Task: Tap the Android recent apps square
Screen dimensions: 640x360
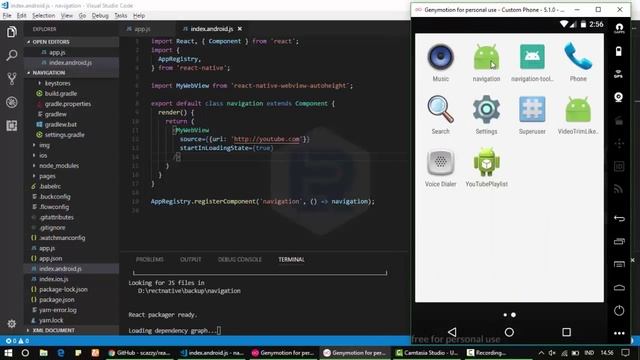Action: click(566, 332)
